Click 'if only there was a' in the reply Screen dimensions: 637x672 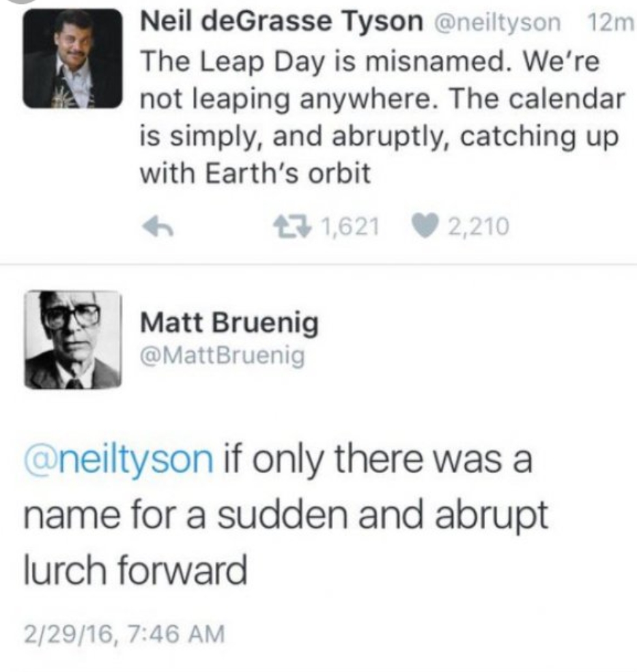pyautogui.click(x=377, y=461)
